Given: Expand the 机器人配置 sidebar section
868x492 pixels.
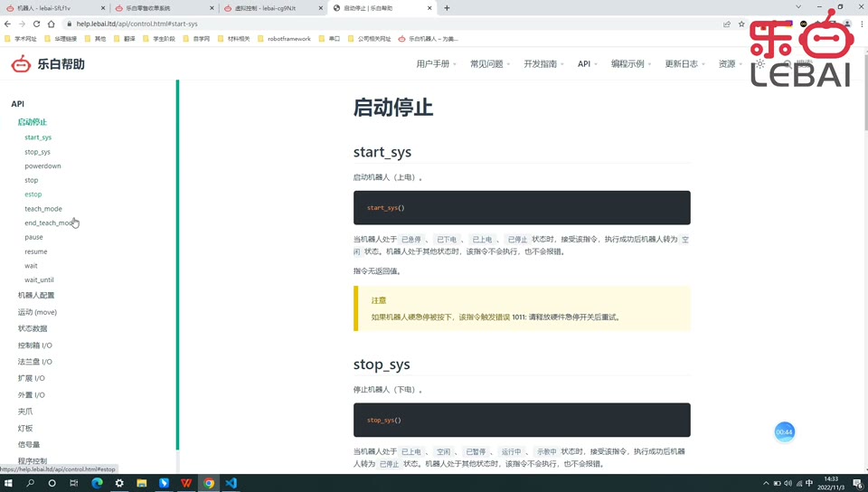Looking at the screenshot, I should pyautogui.click(x=36, y=296).
